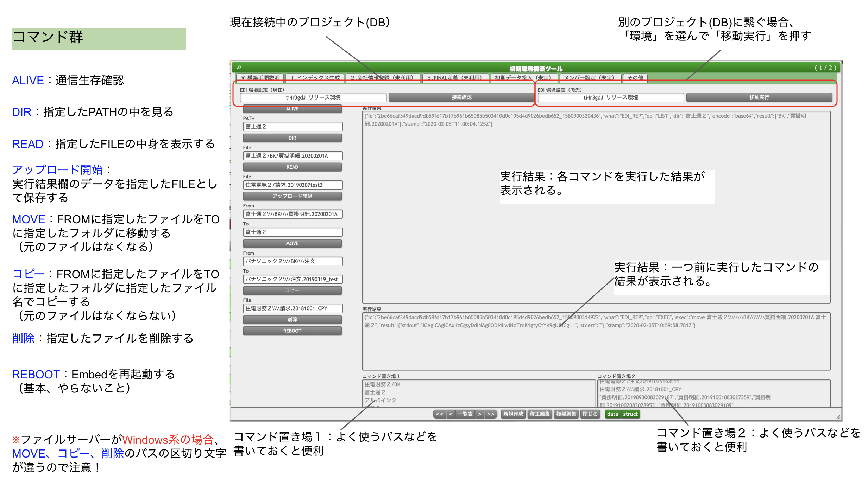868x479 pixels.
Task: Click the 移動実行 button
Action: tap(759, 97)
